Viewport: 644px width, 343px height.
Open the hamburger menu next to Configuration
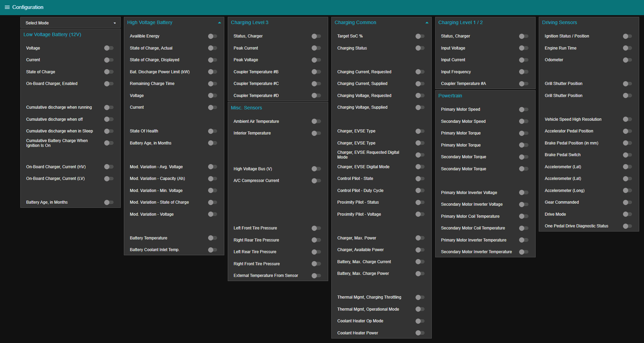[7, 7]
